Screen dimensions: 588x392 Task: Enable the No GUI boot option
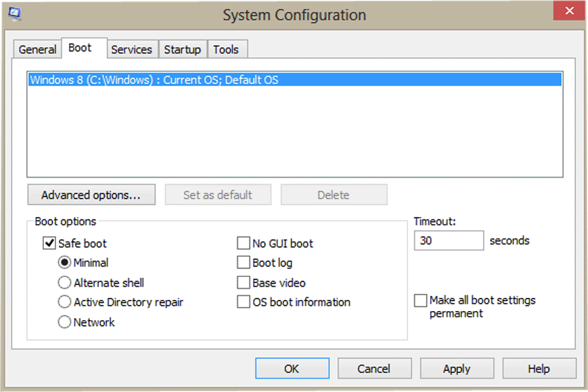click(x=242, y=243)
